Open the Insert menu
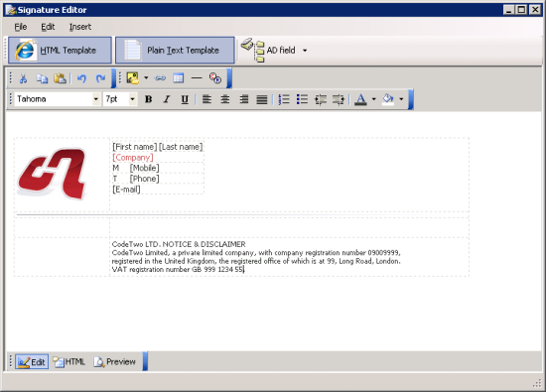 click(80, 27)
